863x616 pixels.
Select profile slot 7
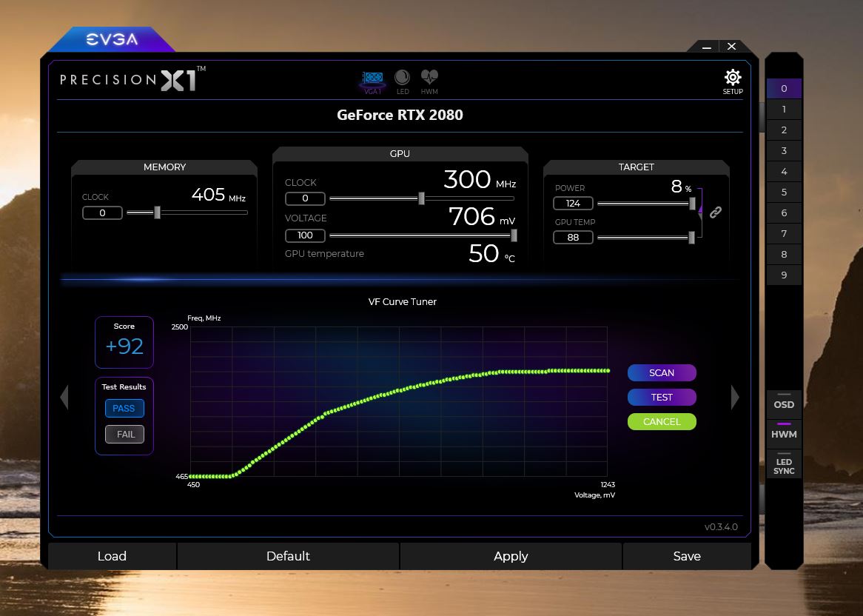[x=784, y=233]
